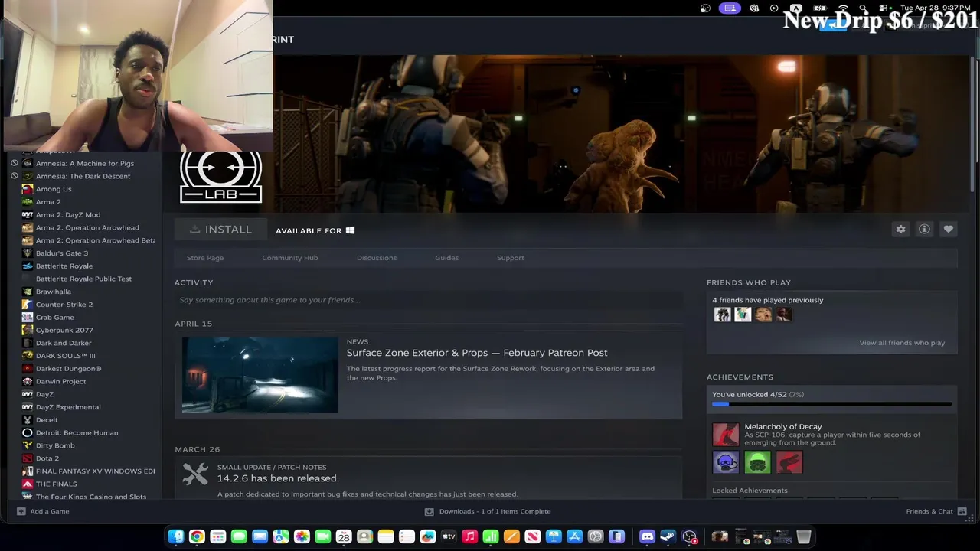Open the game settings gear icon
The height and width of the screenshot is (551, 980).
point(900,229)
